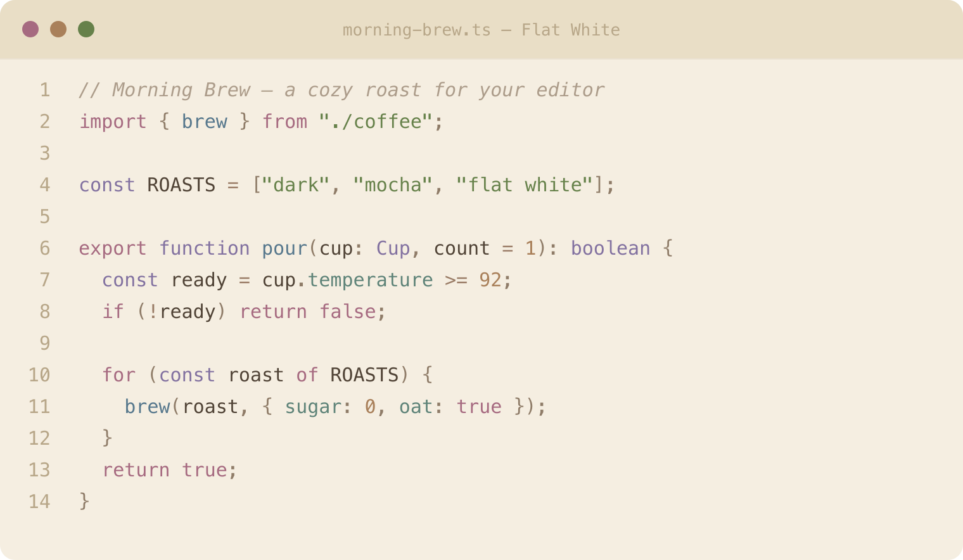Click the type 'Cup' on line 6
Screen dimensions: 963x560
pos(393,248)
